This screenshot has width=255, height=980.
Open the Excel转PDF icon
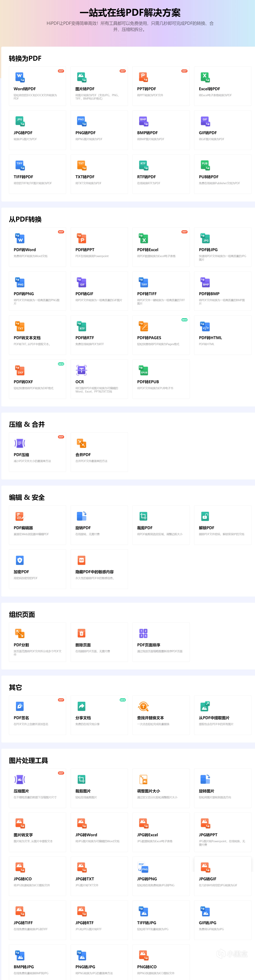(205, 77)
